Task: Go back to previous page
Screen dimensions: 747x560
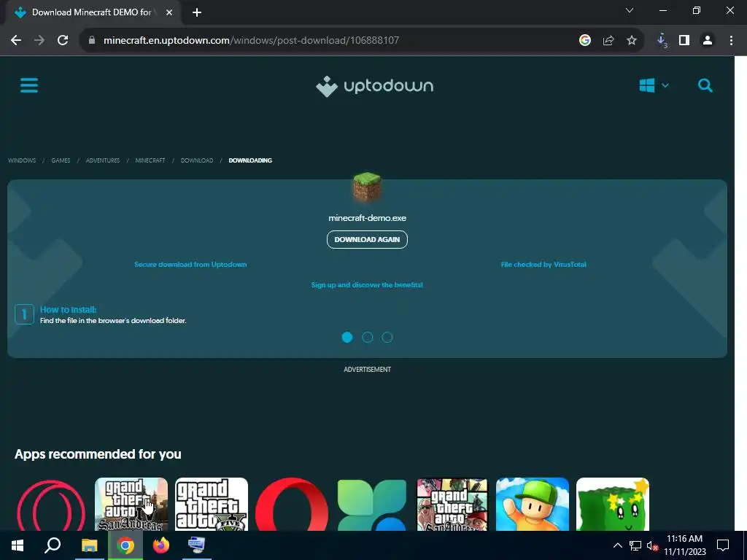Action: pos(16,41)
